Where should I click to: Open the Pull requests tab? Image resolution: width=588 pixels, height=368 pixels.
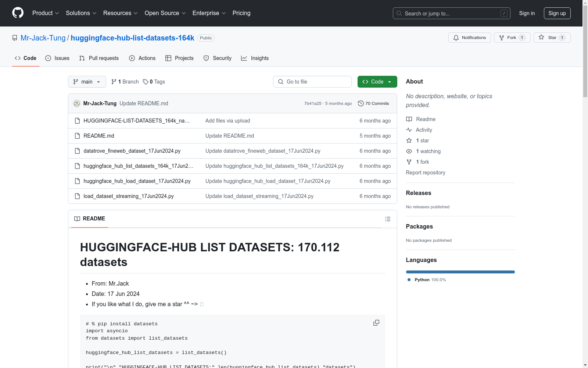tap(99, 58)
